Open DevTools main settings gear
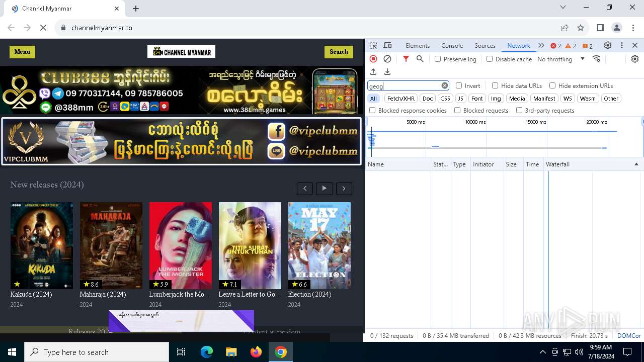 coord(608,45)
